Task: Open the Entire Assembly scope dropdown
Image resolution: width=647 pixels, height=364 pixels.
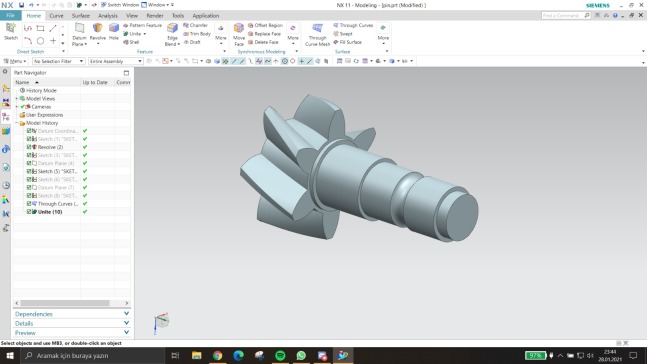Action: tap(116, 61)
